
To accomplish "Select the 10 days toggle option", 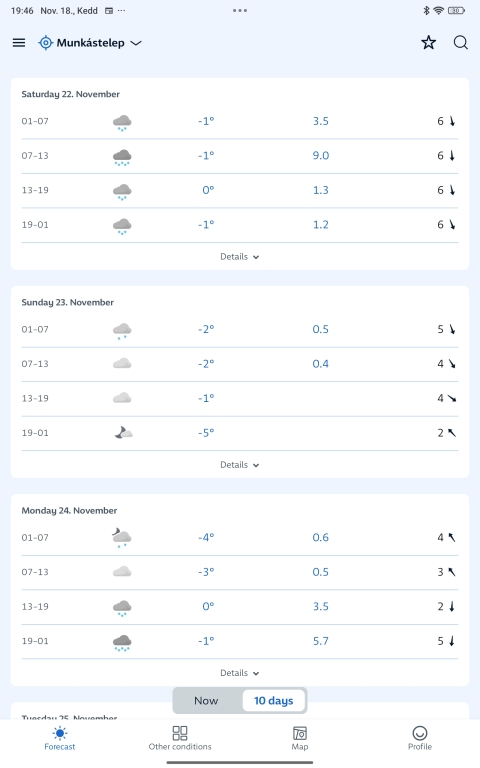I will (273, 701).
